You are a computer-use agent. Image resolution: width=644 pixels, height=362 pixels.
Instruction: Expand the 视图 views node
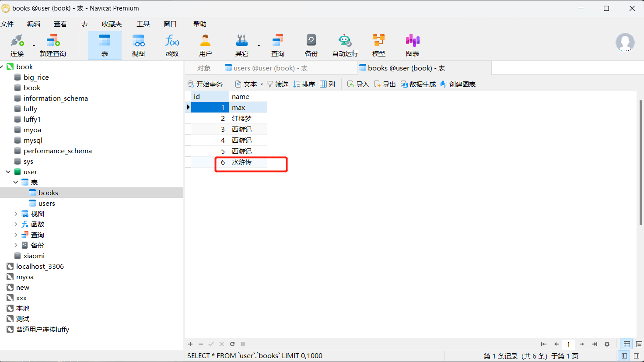click(16, 214)
